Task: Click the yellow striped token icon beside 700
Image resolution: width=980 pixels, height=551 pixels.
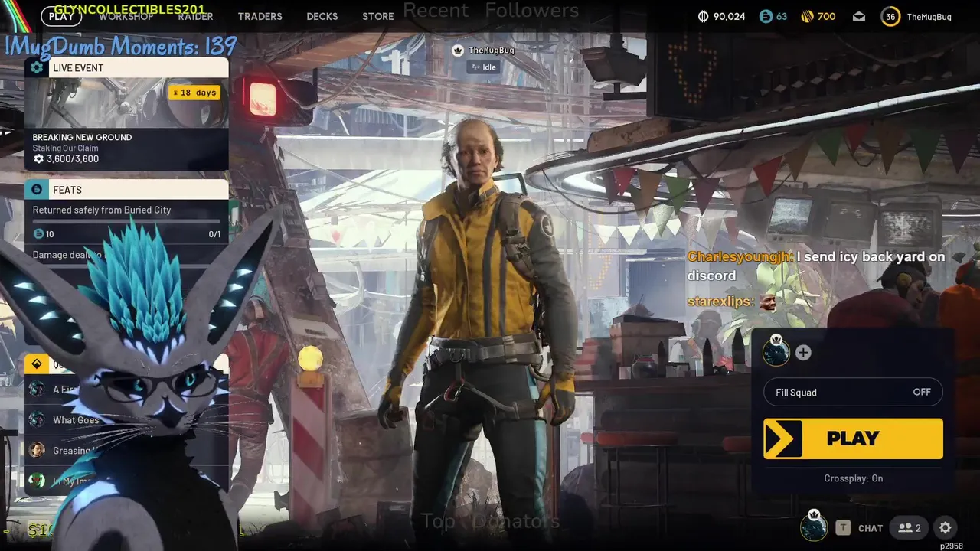Action: pyautogui.click(x=807, y=16)
